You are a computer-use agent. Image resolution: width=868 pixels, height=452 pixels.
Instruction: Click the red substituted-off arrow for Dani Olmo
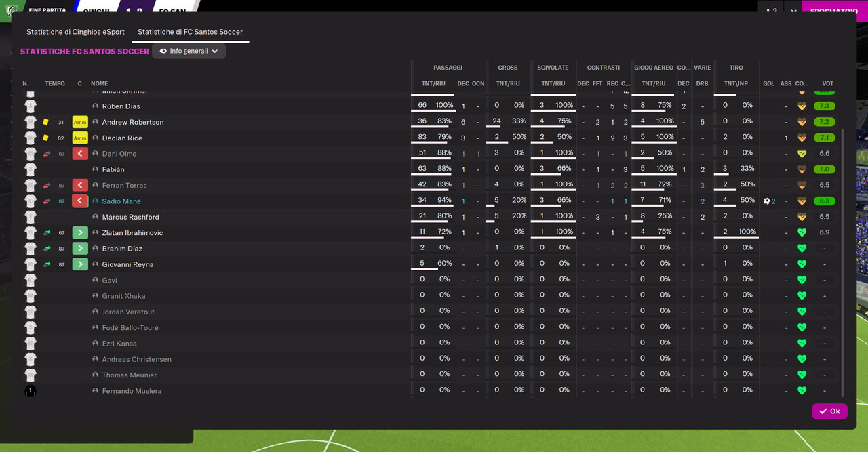pyautogui.click(x=80, y=154)
